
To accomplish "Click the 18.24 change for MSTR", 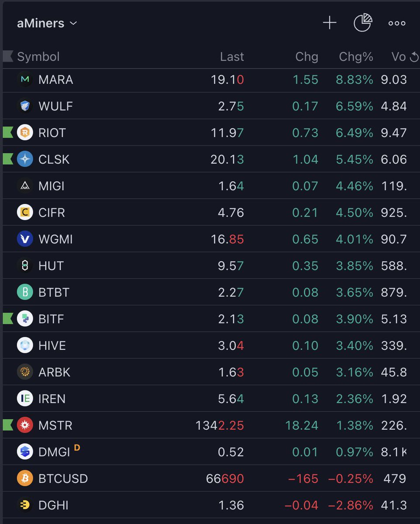I will (302, 425).
